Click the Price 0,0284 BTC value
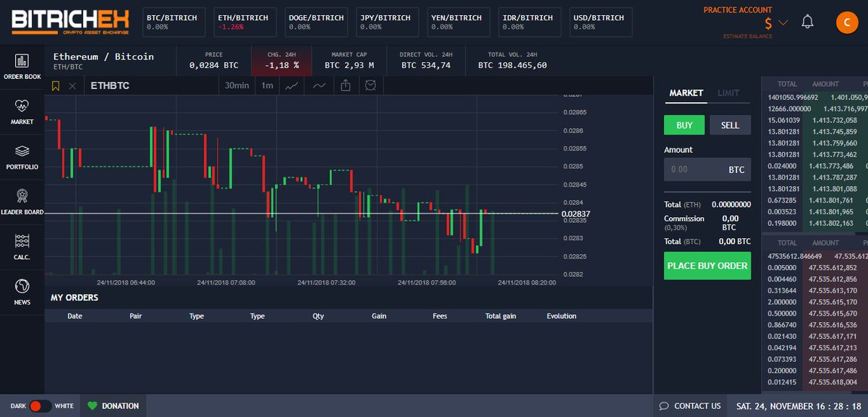Screen dimensions: 868x417 click(213, 65)
